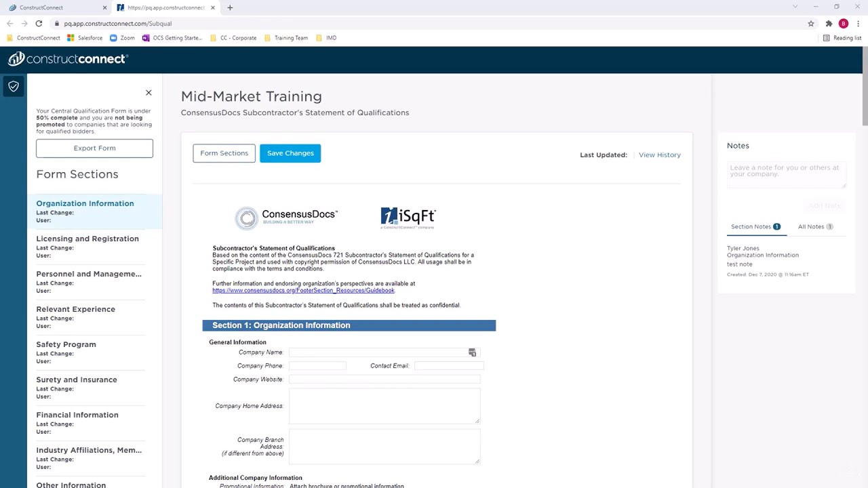
Task: Open the Training Team bookmark folder
Action: tap(286, 38)
